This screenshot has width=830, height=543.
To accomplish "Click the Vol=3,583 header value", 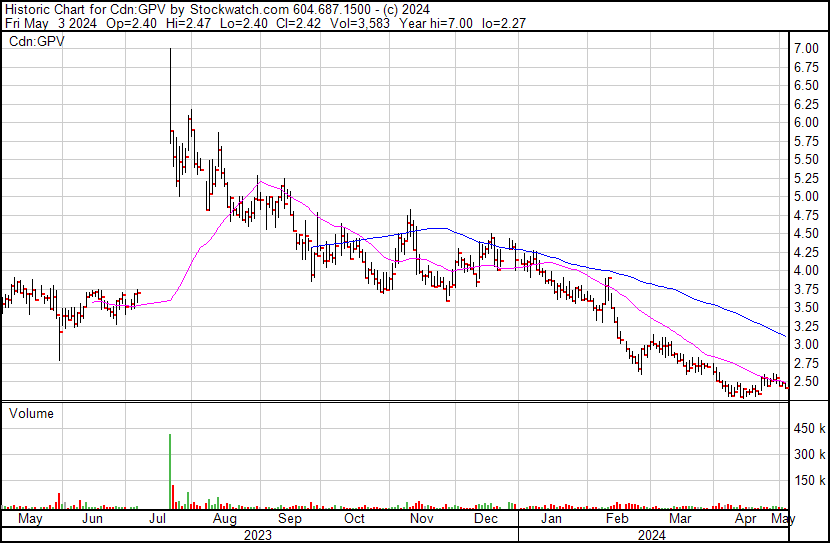I will [360, 23].
